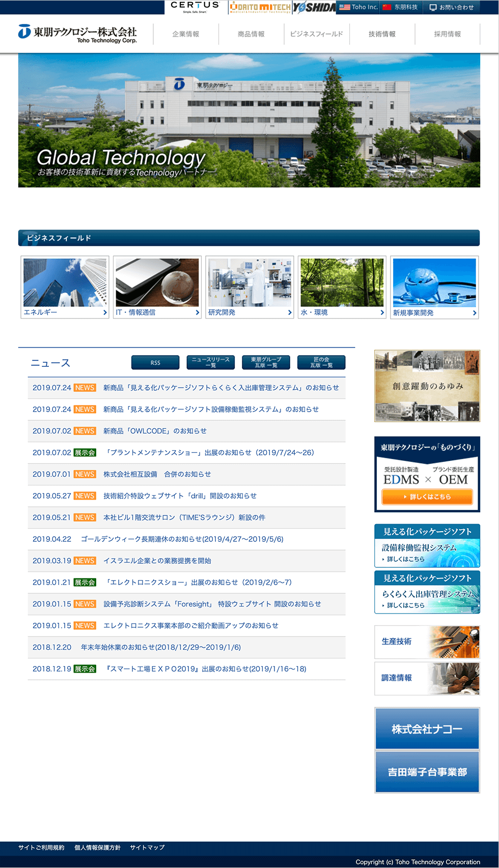Open the スマート工場EXPO2019 exhibition notice
The width and height of the screenshot is (499, 868).
click(x=205, y=669)
